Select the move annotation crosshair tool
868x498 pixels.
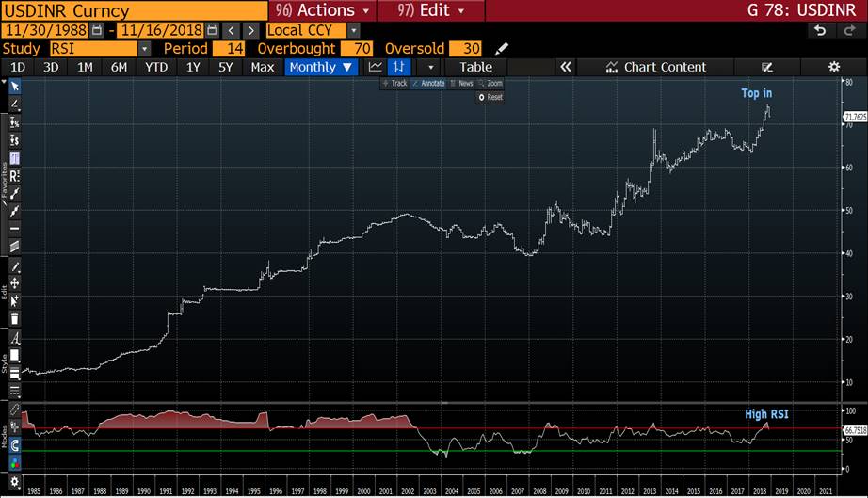point(15,283)
